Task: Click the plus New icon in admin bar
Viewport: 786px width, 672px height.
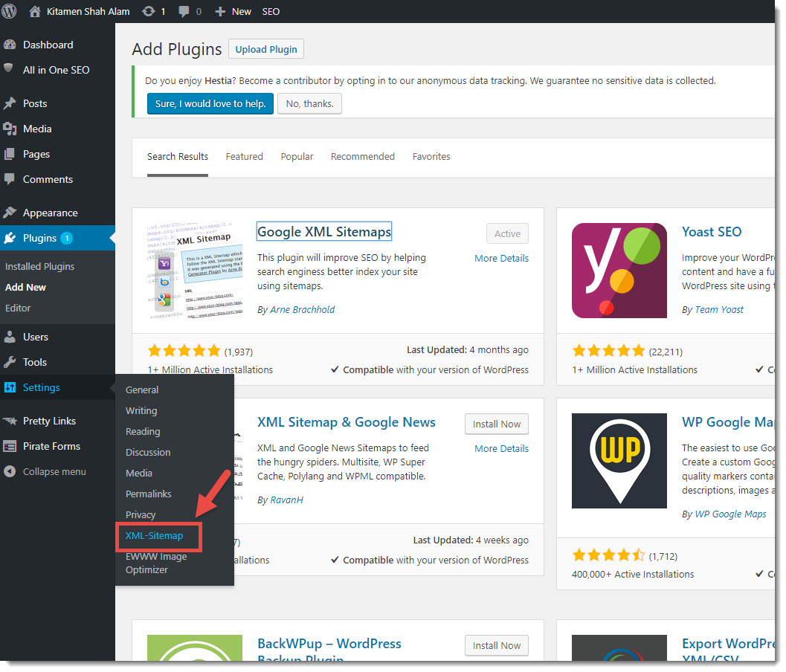Action: tap(220, 12)
